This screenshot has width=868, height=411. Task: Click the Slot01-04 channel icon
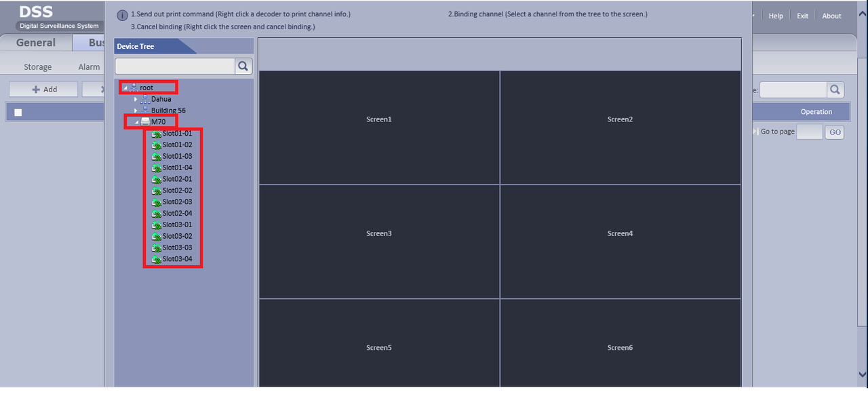point(157,168)
